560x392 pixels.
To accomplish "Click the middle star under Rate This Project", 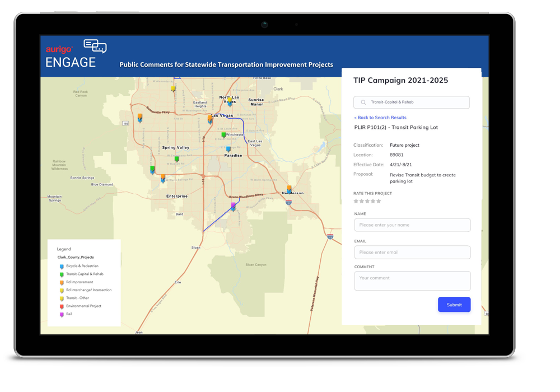I will tap(368, 200).
